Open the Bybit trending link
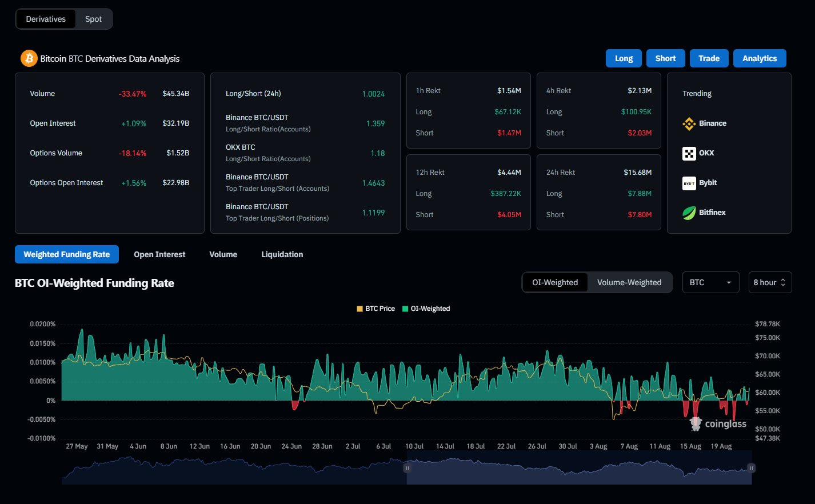 coord(708,183)
